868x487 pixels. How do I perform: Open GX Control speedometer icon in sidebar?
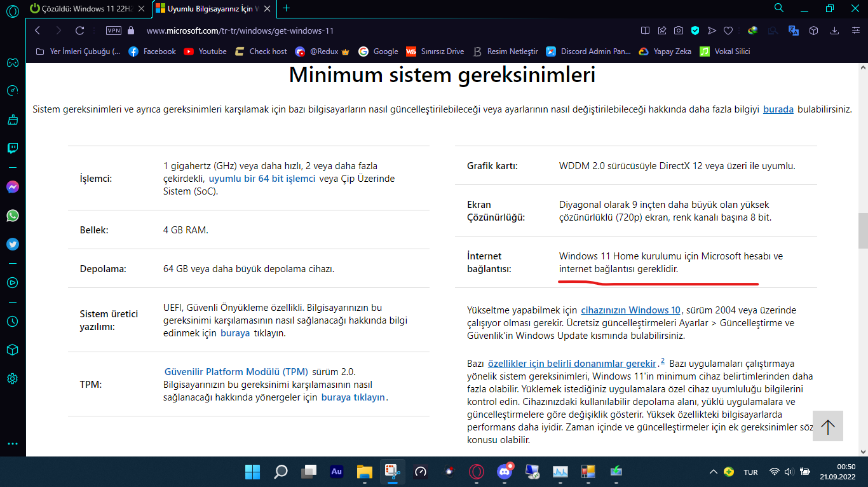12,91
